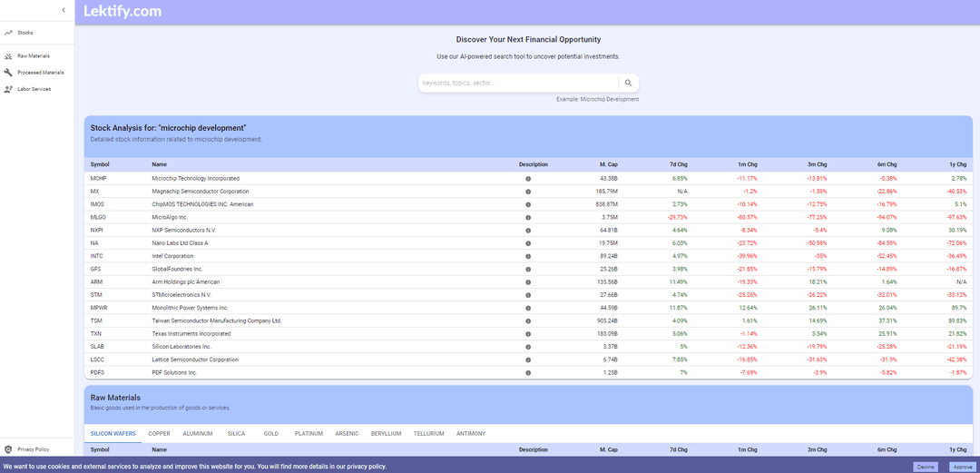The height and width of the screenshot is (473, 980).
Task: Open the Stocks trend icon in sidebar
Action: [8, 33]
